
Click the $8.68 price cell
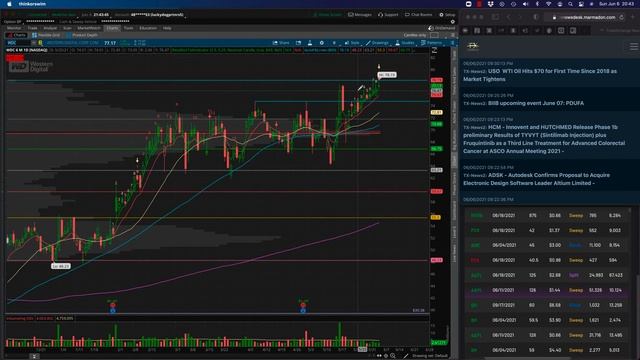[555, 305]
